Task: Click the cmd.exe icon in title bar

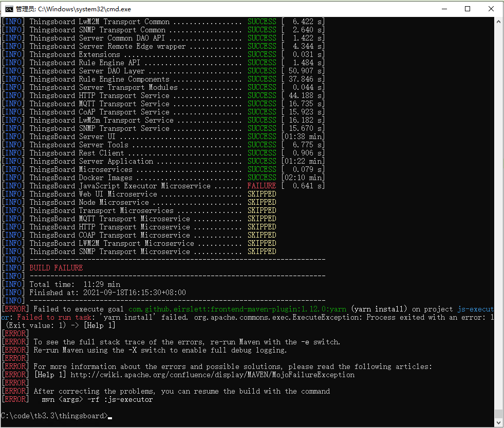Action: click(x=9, y=9)
